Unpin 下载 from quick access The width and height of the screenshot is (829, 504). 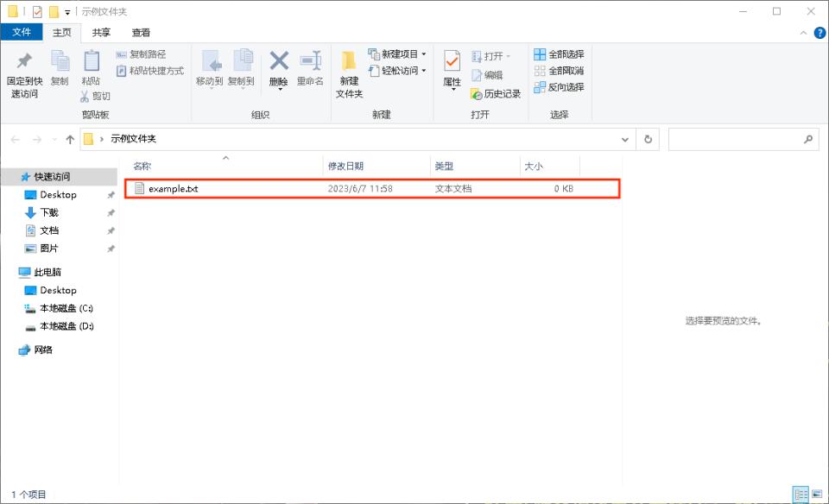click(x=110, y=212)
